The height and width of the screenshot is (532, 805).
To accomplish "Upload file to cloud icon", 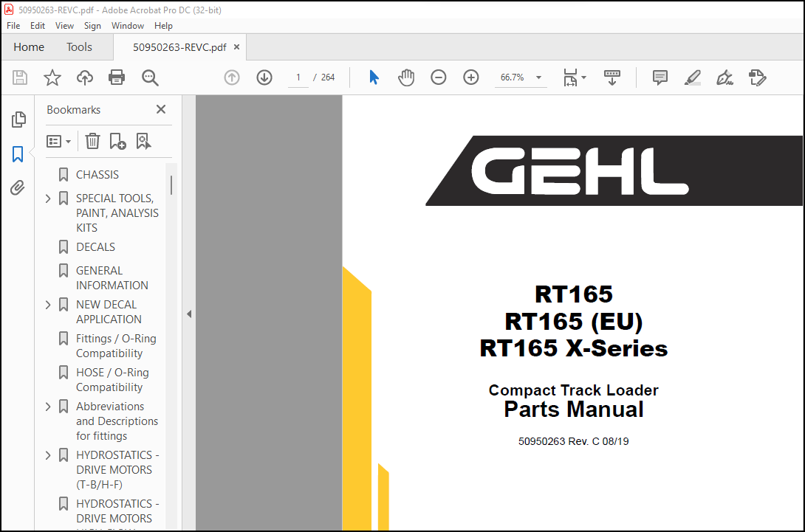I will [x=85, y=77].
